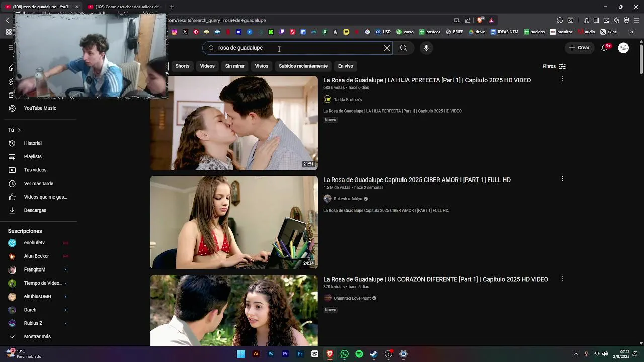Show more bookmarks with the chevron
Screen dimensions: 644x362
[632, 32]
